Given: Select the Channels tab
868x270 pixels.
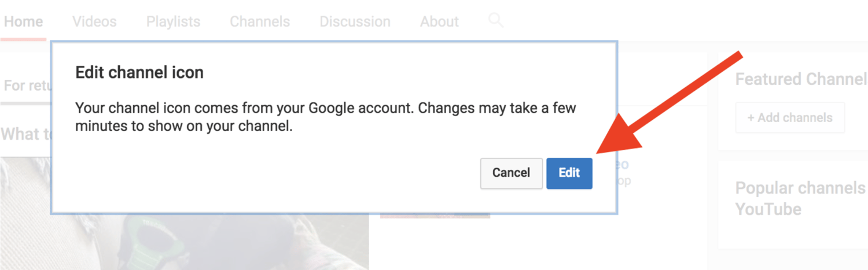Looking at the screenshot, I should click(260, 22).
